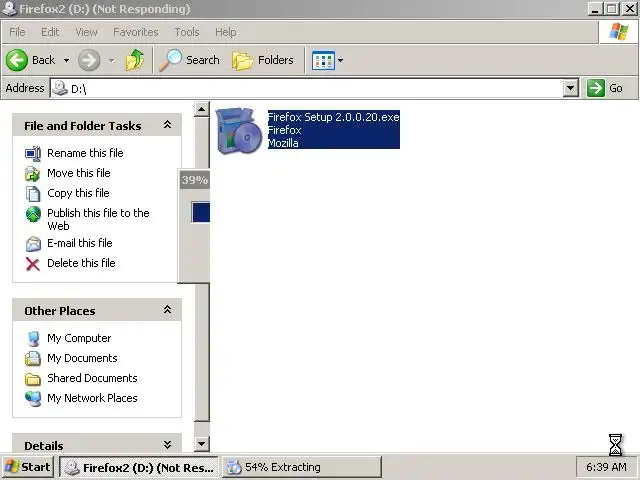This screenshot has width=640, height=480.
Task: Click the 39% progress label
Action: 195,180
